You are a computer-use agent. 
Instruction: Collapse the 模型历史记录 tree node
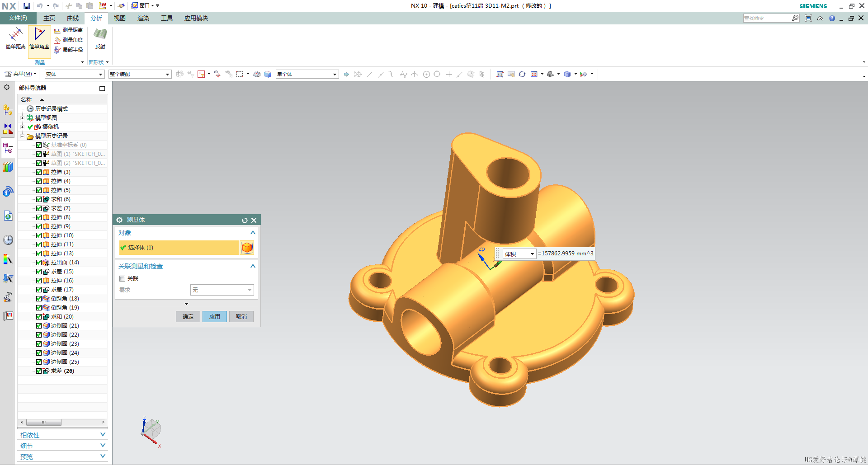[22, 136]
